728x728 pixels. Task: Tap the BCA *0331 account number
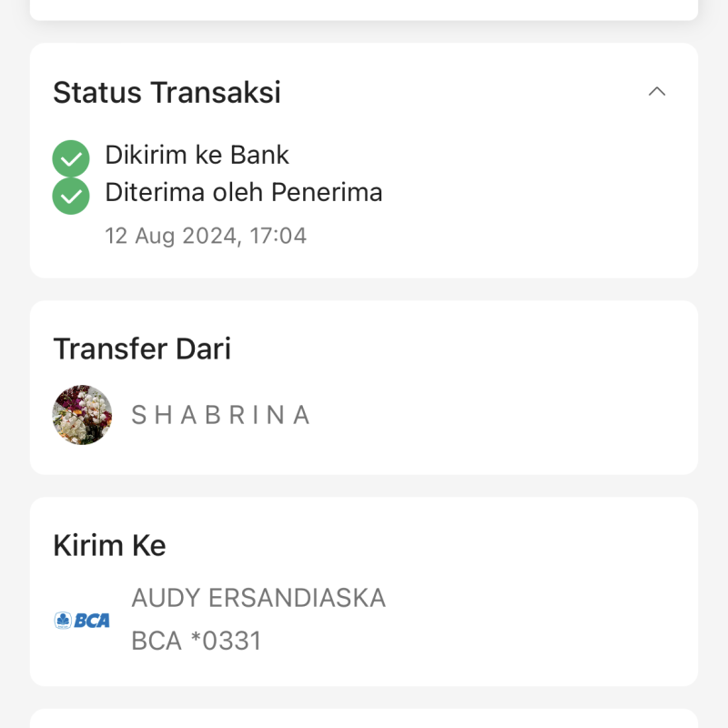[x=197, y=641]
